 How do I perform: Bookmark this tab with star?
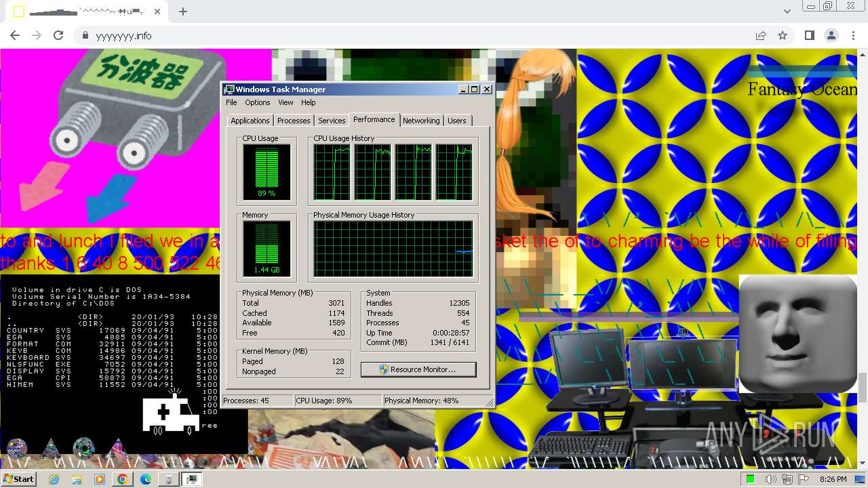point(783,36)
